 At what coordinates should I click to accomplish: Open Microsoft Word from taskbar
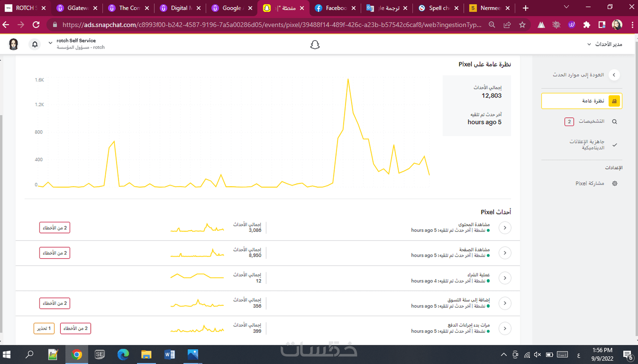(170, 355)
